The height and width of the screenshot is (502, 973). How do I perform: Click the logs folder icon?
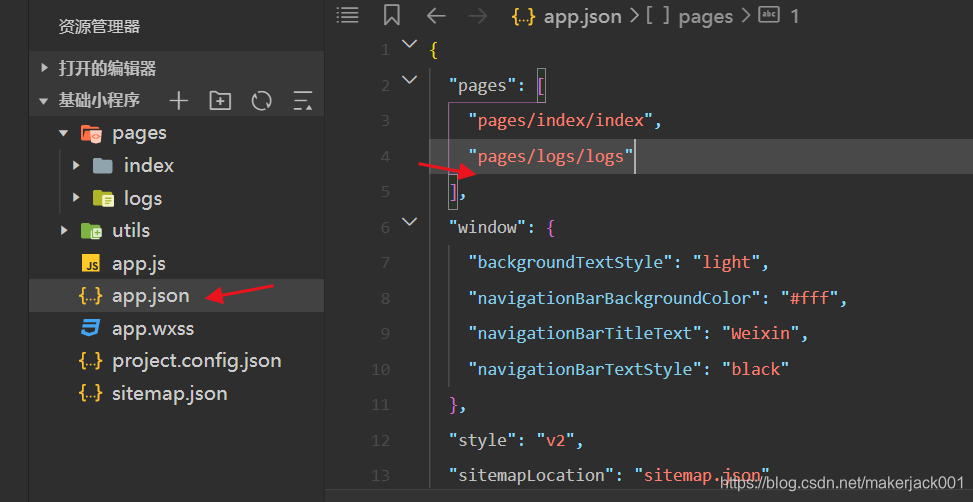[x=103, y=199]
